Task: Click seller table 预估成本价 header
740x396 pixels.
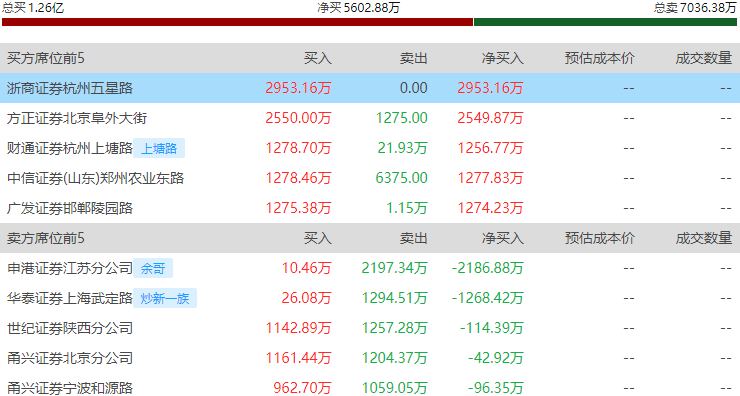Action: click(599, 238)
